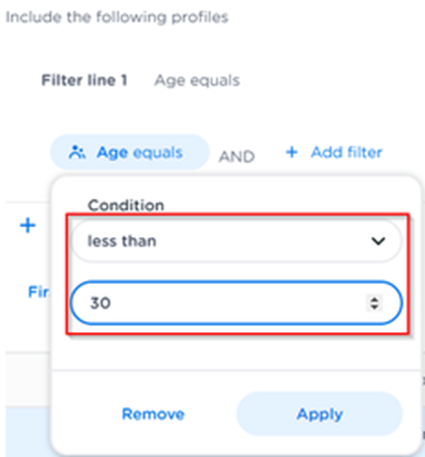Expand the condition dropdown chevron arrow
Image resolution: width=425 pixels, height=457 pixels.
click(x=378, y=241)
